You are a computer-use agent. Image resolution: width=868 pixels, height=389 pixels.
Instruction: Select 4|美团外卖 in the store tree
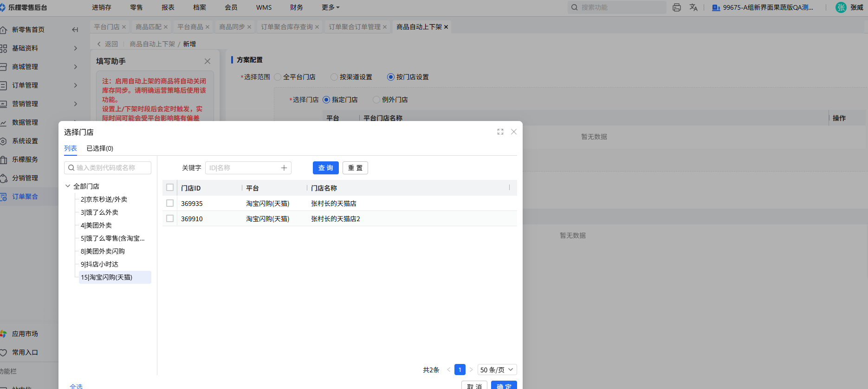96,225
